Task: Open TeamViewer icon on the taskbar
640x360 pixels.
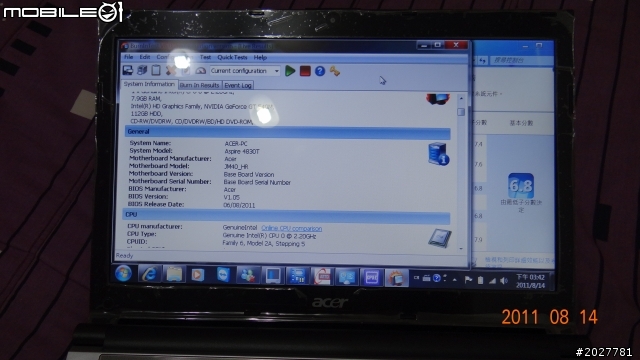Action: (x=223, y=276)
